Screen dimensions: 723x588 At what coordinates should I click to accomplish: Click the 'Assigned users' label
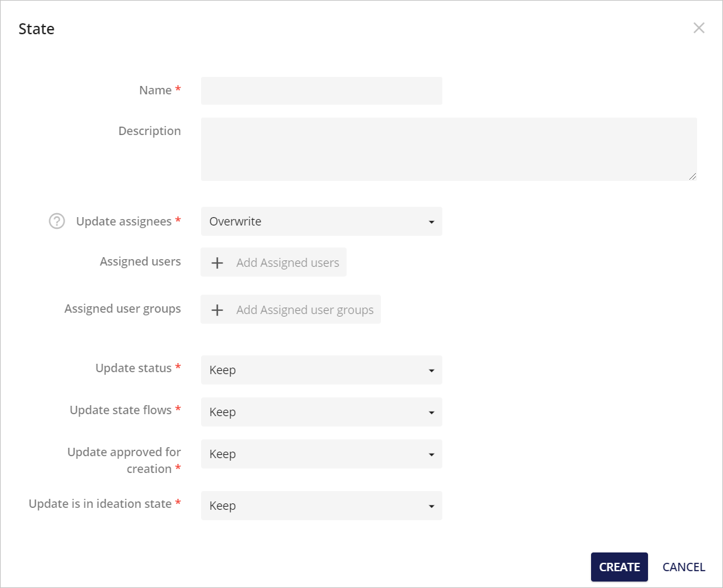[140, 261]
